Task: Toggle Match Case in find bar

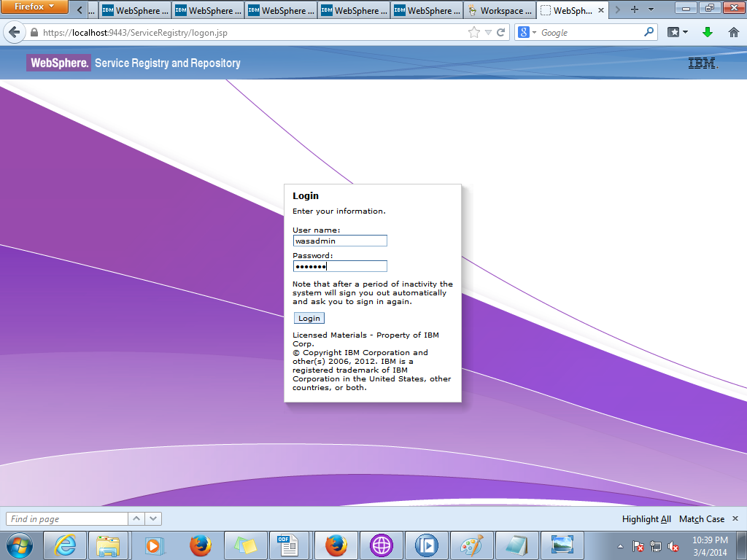Action: click(x=702, y=519)
